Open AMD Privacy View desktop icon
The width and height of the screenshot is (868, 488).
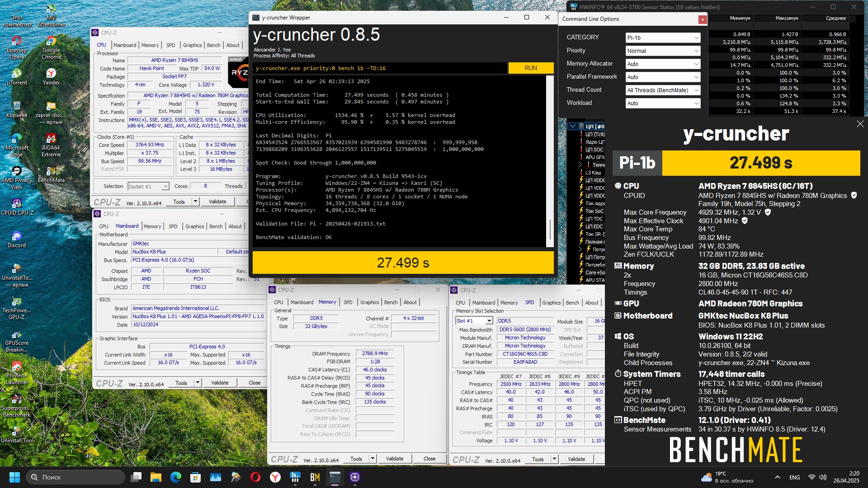pos(17,178)
